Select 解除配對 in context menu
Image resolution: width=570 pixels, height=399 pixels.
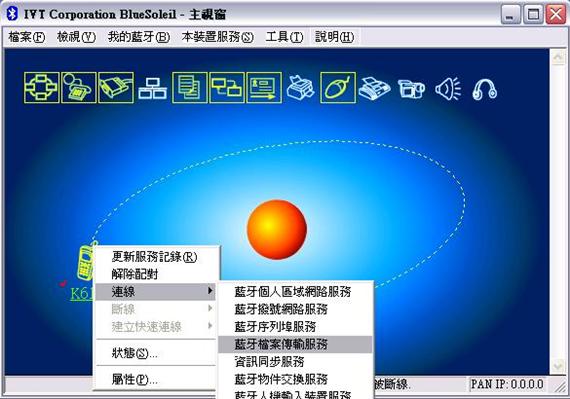[x=135, y=274]
